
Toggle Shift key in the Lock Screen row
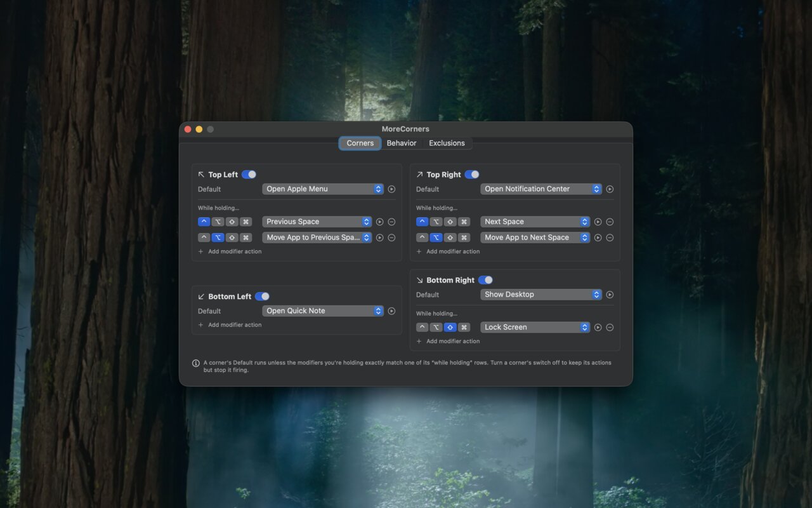(450, 328)
